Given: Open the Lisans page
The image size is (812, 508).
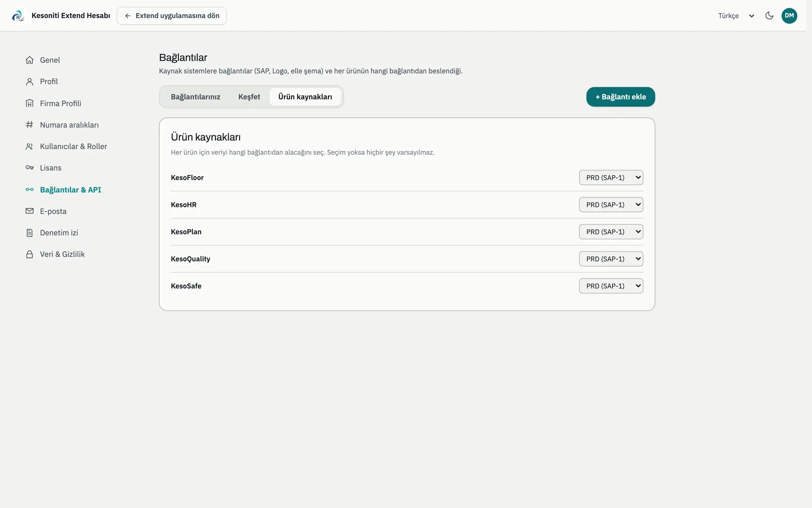Looking at the screenshot, I should coord(51,168).
